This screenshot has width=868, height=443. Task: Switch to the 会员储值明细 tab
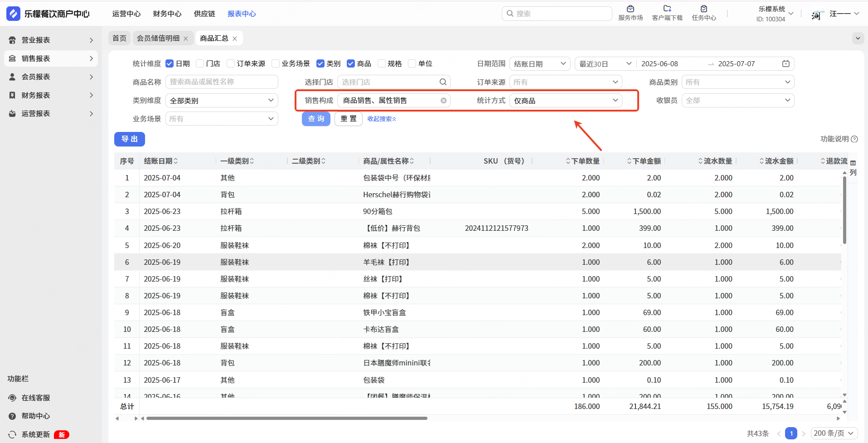[x=158, y=39]
